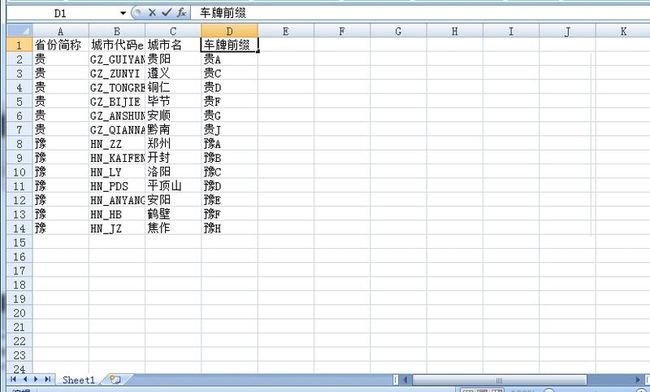Select column F header
Screen dimensions: 650x392
point(342,31)
